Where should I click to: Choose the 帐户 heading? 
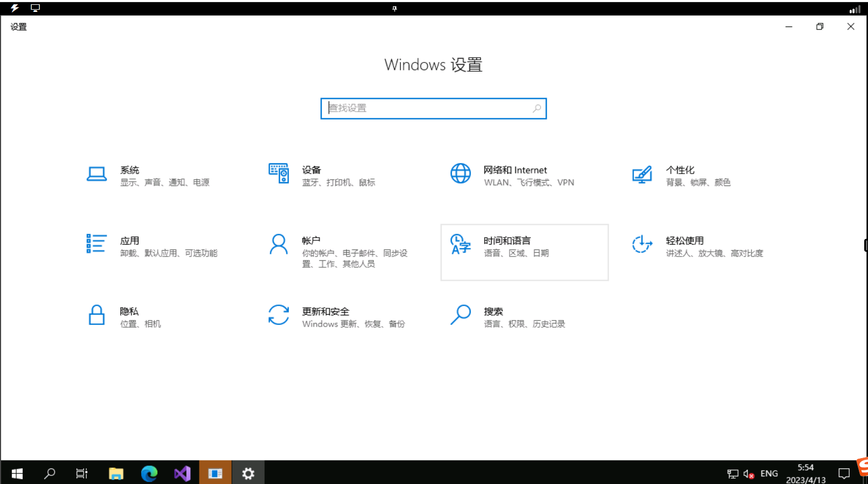pos(311,240)
